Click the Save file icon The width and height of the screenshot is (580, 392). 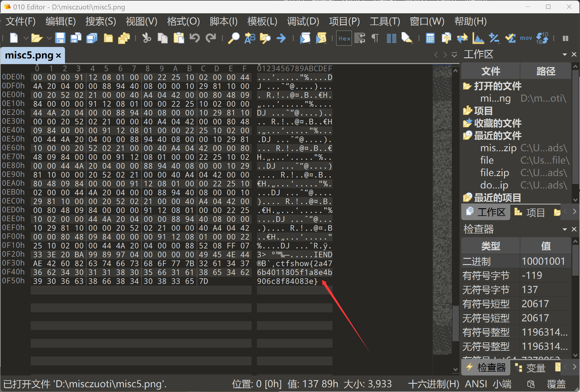click(60, 38)
